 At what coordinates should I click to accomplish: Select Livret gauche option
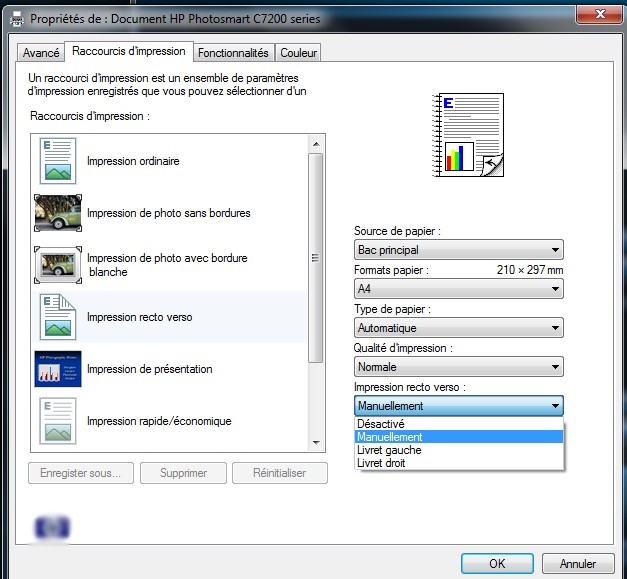459,450
